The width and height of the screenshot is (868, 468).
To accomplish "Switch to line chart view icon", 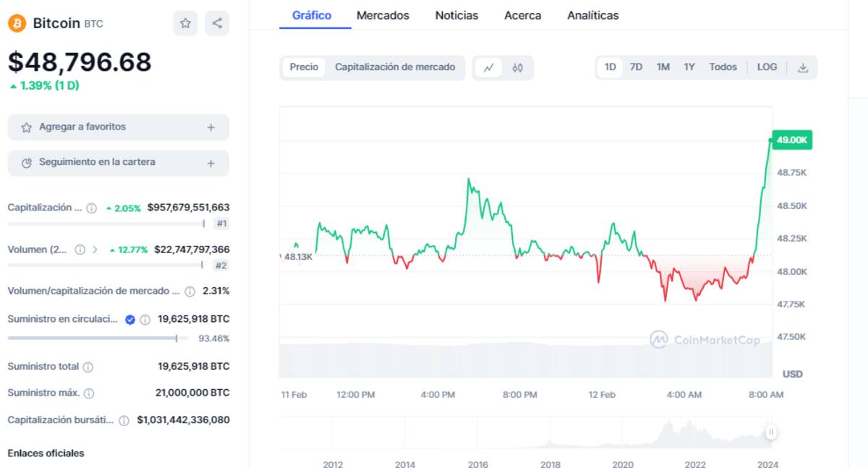I will click(x=488, y=67).
